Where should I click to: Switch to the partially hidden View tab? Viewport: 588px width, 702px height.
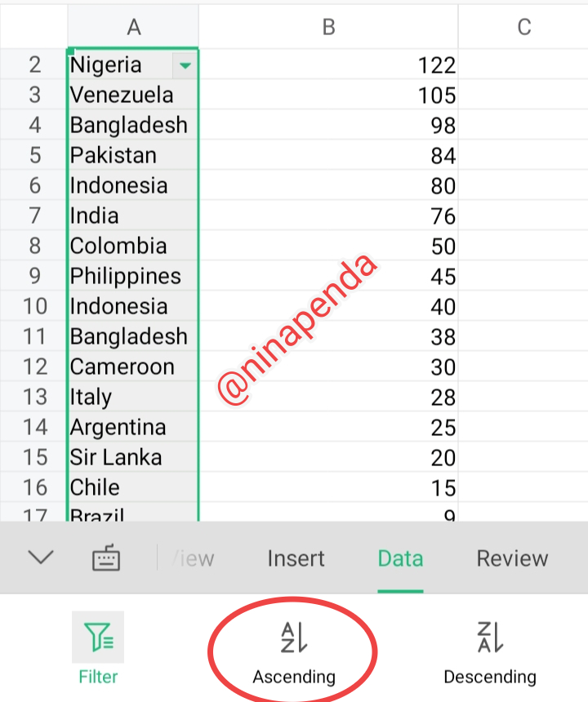(194, 558)
